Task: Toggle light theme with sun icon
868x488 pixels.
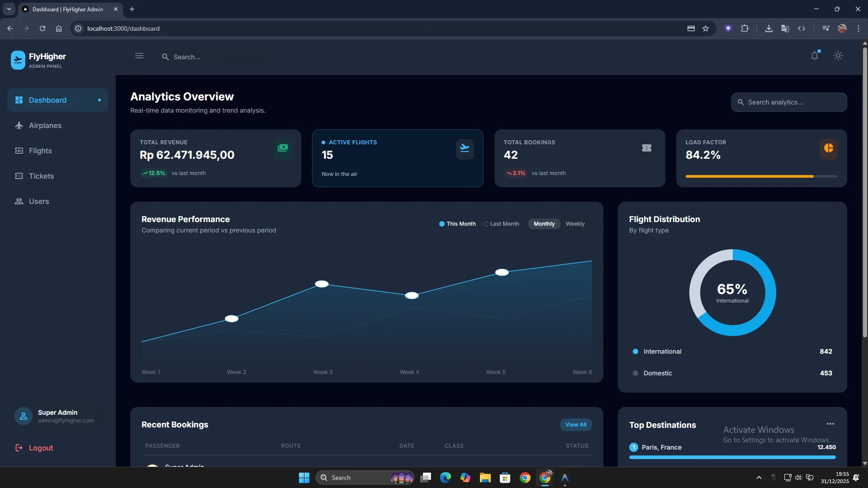Action: coord(838,56)
